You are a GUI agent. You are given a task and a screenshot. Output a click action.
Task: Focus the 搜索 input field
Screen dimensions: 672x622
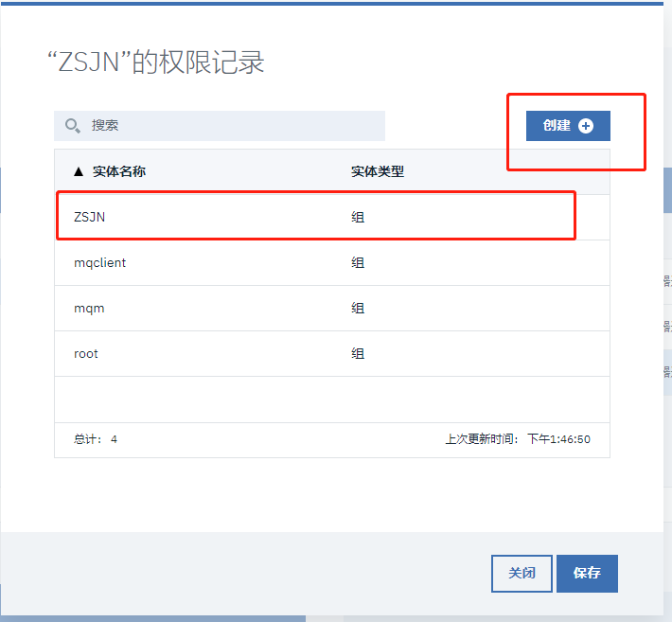pyautogui.click(x=227, y=126)
